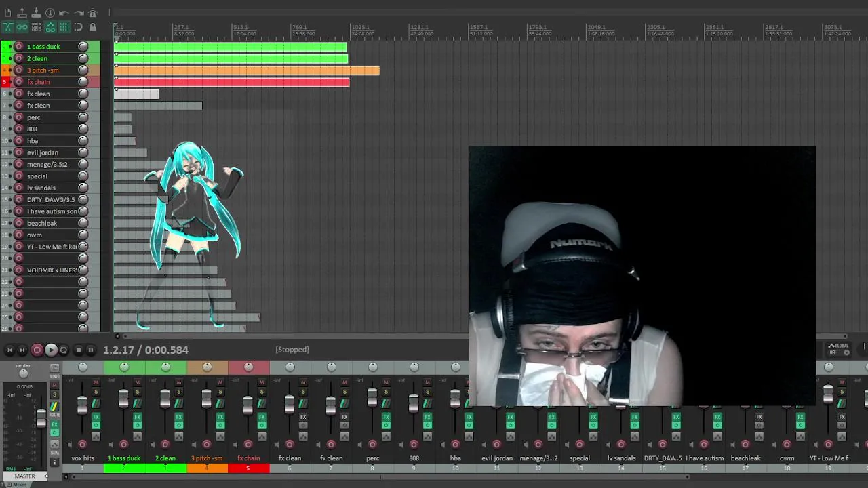Bypass FX on special mixer channel
Screen dimensions: 868x488
coord(593,425)
